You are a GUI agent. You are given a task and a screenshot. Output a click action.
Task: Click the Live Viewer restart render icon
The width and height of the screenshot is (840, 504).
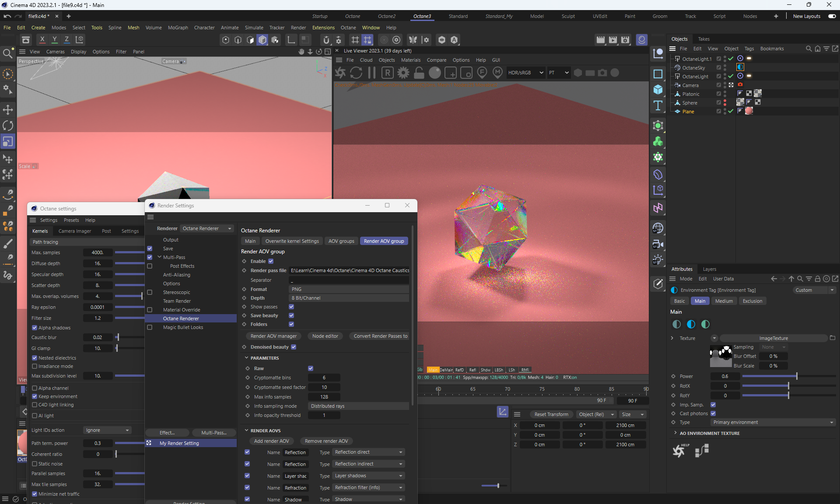click(x=356, y=73)
